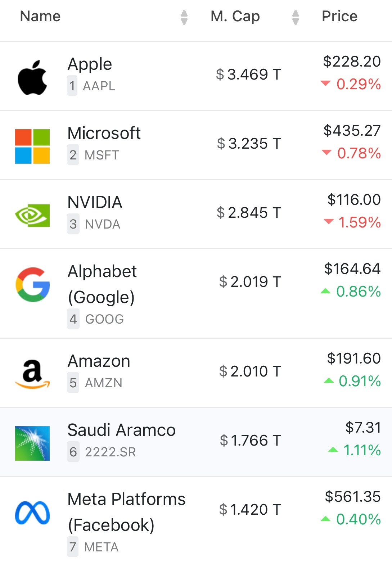This screenshot has width=392, height=564.
Task: Open the Microsoft company name link
Action: 104,133
